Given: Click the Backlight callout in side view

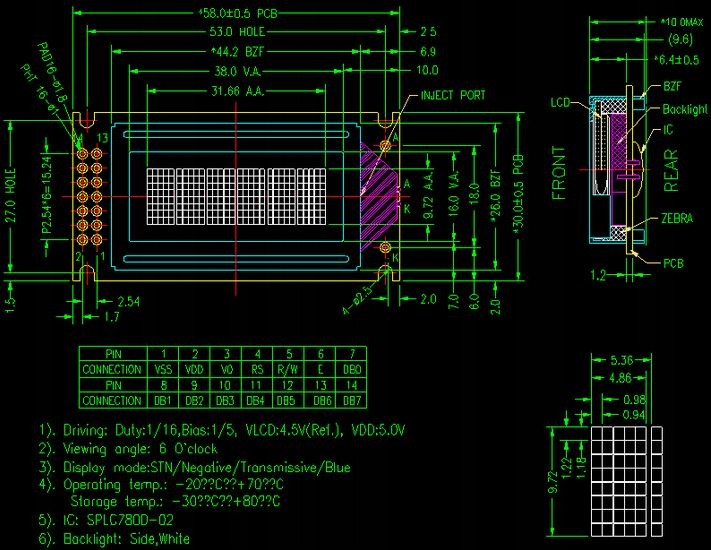Looking at the screenshot, I should [685, 108].
